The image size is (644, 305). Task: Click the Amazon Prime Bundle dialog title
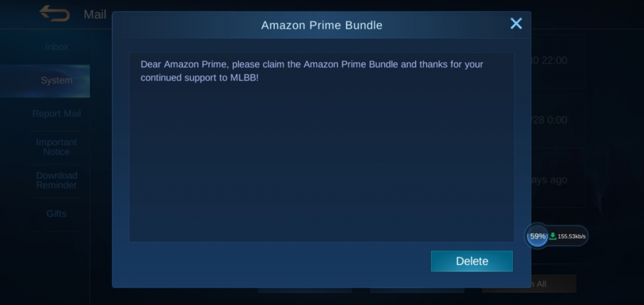coord(321,25)
